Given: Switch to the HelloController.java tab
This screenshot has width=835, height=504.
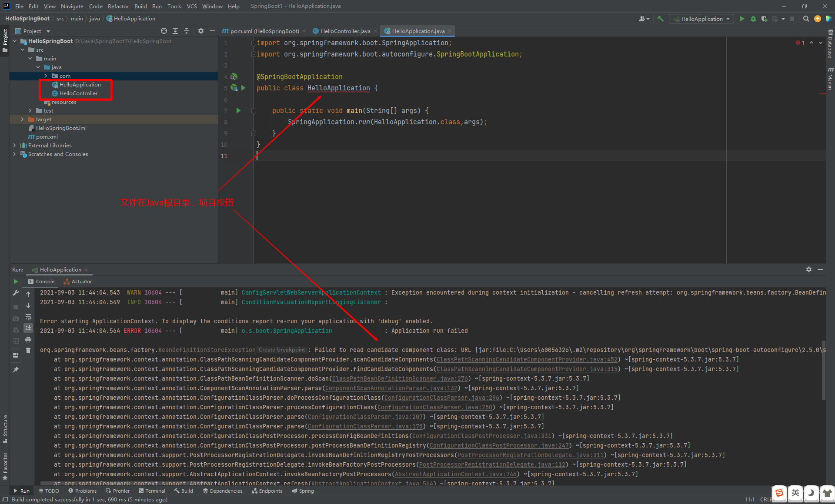Looking at the screenshot, I should pos(345,31).
